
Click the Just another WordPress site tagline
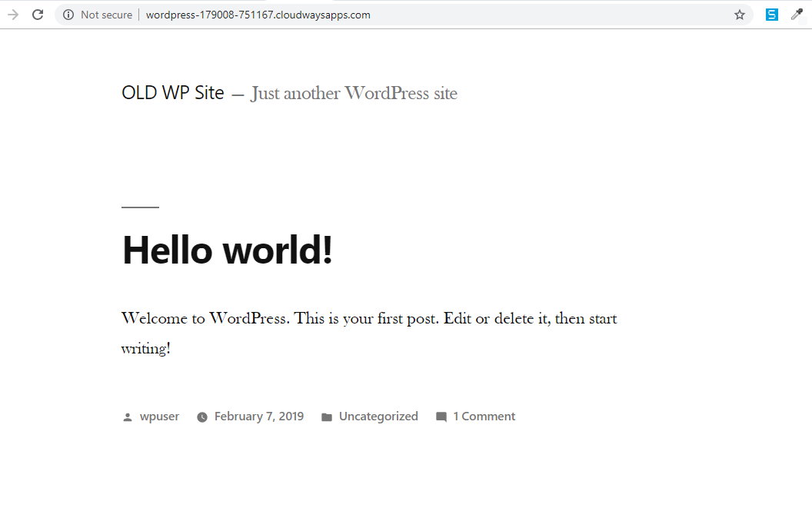tap(354, 93)
